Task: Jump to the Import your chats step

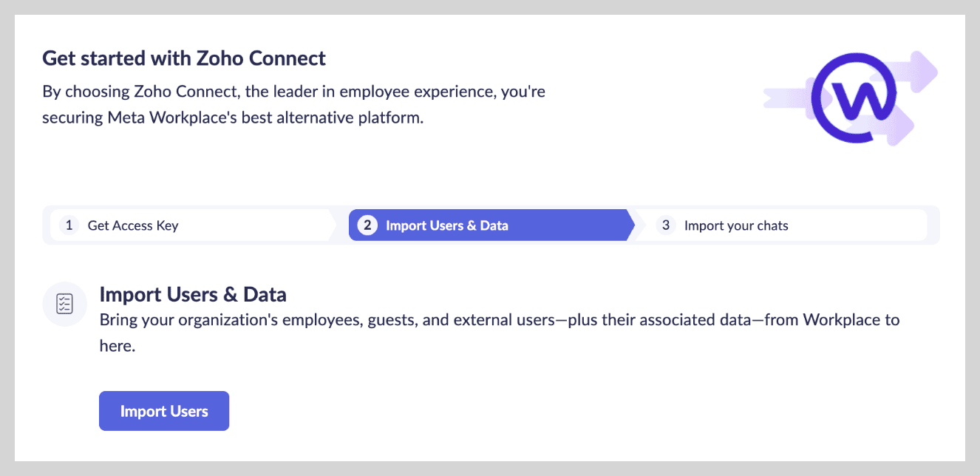Action: coord(735,225)
